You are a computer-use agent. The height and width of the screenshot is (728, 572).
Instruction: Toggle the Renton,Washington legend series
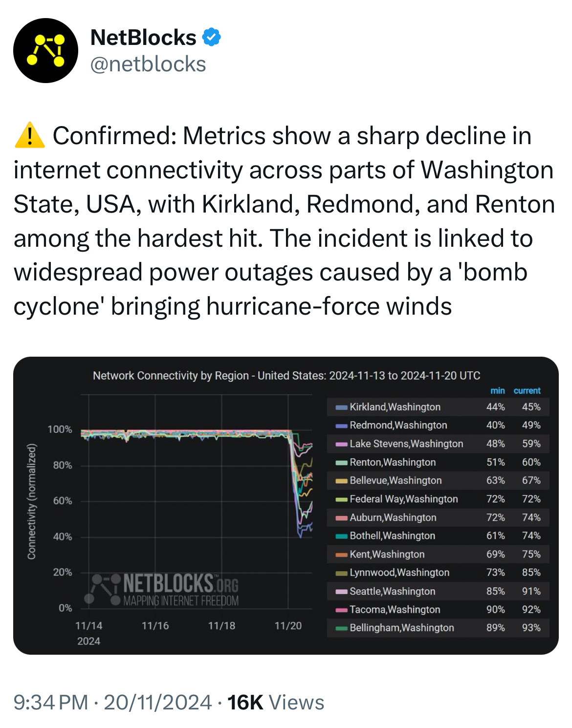click(438, 462)
